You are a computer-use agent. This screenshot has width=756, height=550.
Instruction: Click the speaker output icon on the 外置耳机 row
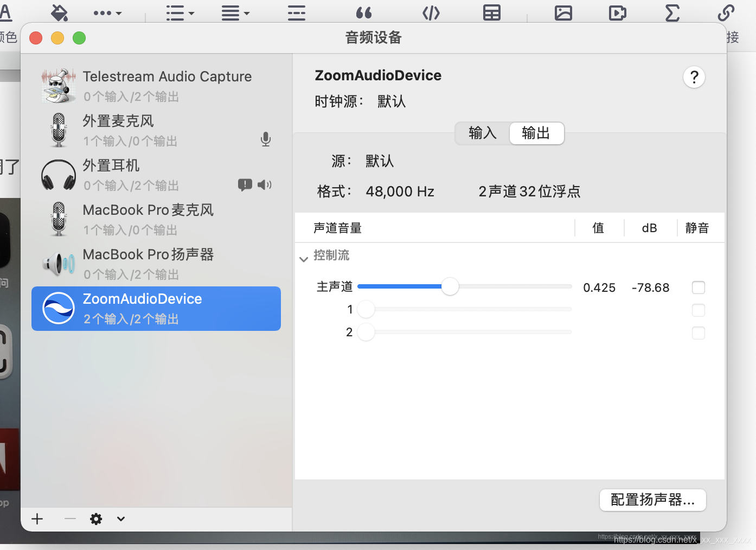click(265, 185)
